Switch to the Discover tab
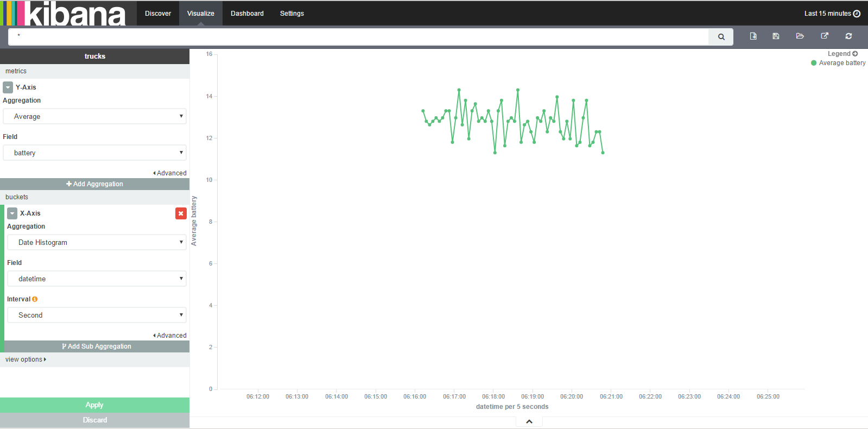Image resolution: width=868 pixels, height=429 pixels. 158,14
